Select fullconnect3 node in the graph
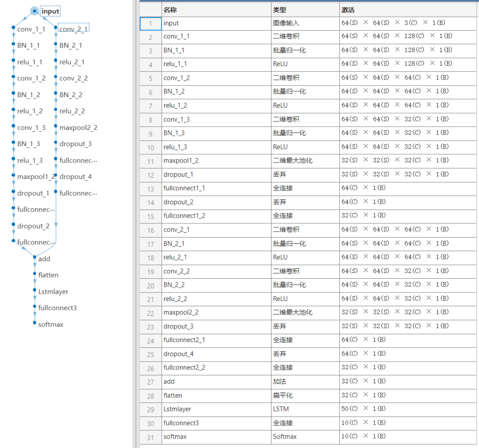The height and width of the screenshot is (448, 479). pyautogui.click(x=57, y=308)
